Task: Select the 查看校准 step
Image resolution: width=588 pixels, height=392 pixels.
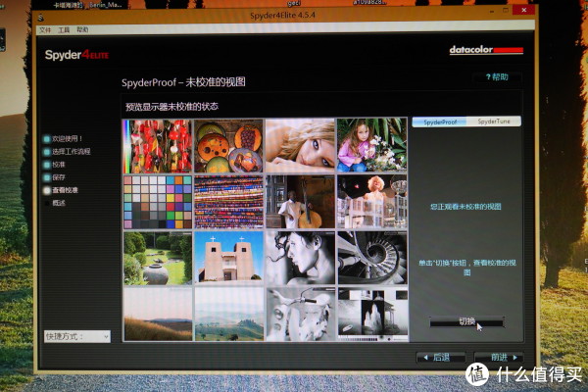Action: click(61, 190)
